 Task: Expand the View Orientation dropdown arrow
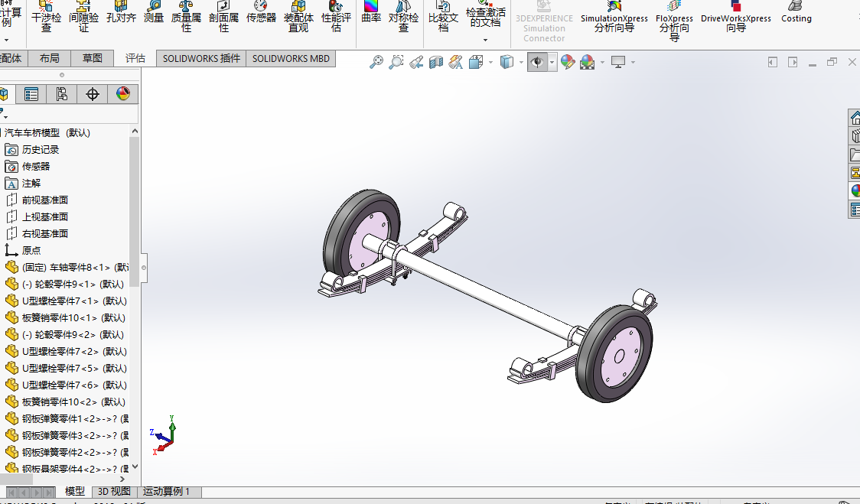[x=490, y=63]
